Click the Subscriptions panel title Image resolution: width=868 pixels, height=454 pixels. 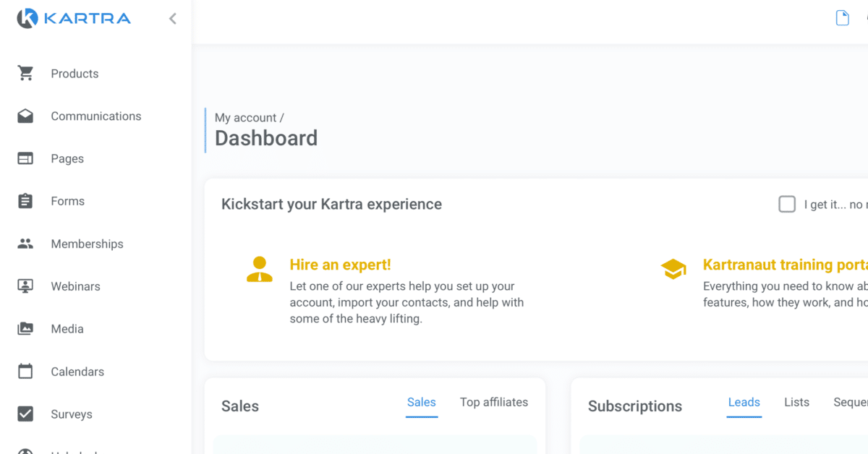(x=635, y=406)
